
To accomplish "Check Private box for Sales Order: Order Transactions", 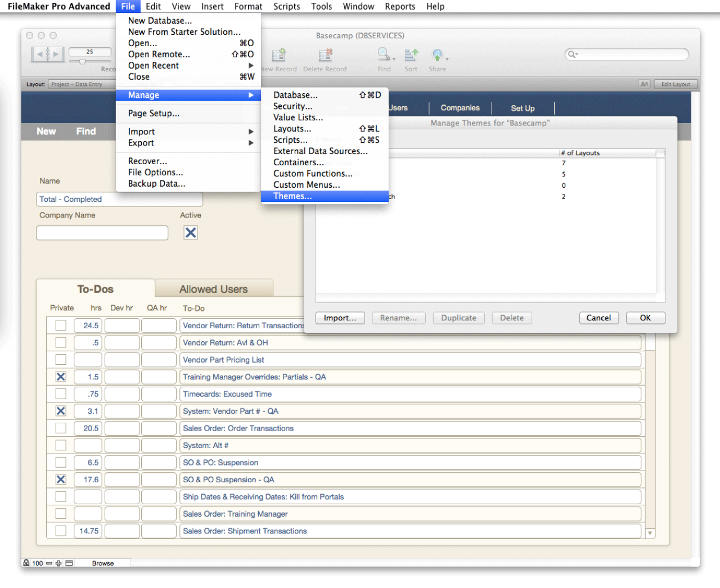I will pyautogui.click(x=61, y=428).
